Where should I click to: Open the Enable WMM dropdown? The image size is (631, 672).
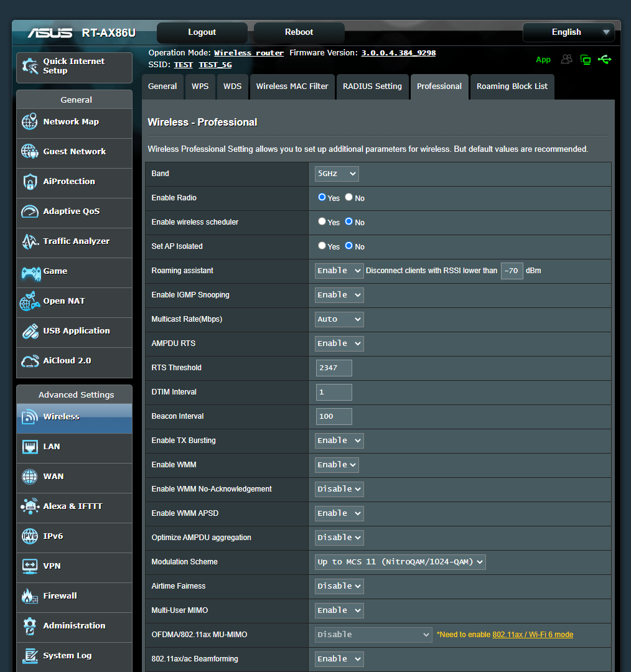[337, 465]
